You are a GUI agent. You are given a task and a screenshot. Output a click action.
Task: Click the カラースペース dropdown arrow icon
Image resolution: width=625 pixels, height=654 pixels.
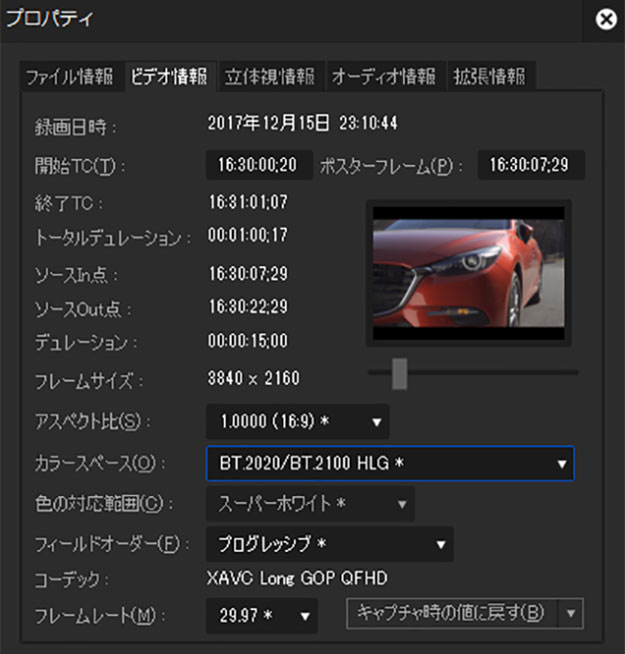click(562, 464)
